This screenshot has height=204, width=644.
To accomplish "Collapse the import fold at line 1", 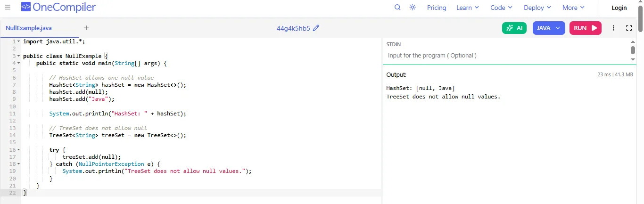I will (19, 41).
